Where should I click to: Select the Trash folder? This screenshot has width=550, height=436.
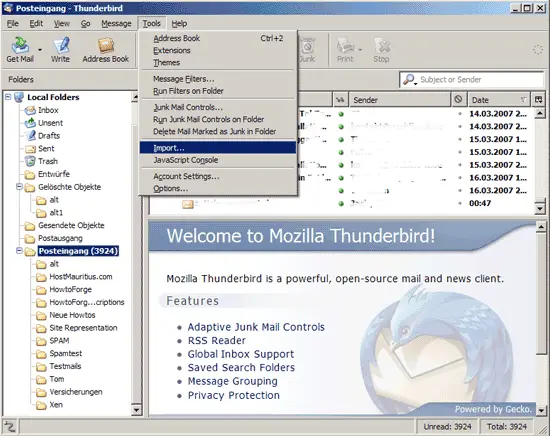point(48,161)
